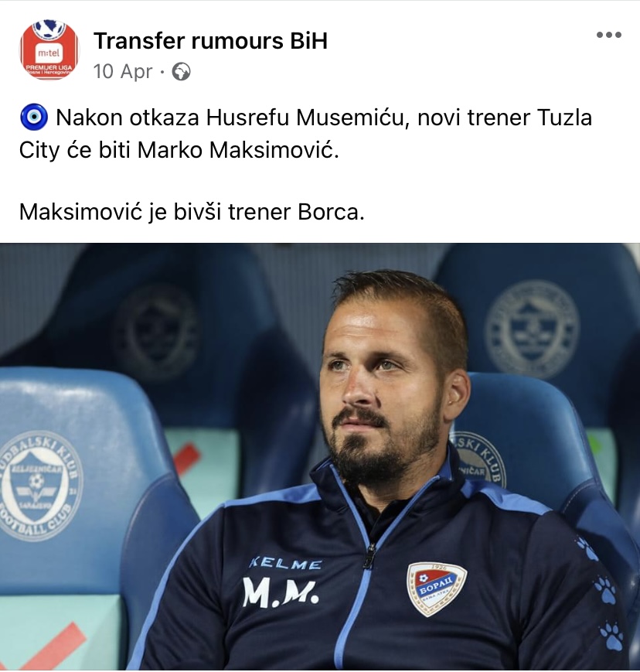Click the KELME logo on the jacket
640x672 pixels.
[286, 563]
